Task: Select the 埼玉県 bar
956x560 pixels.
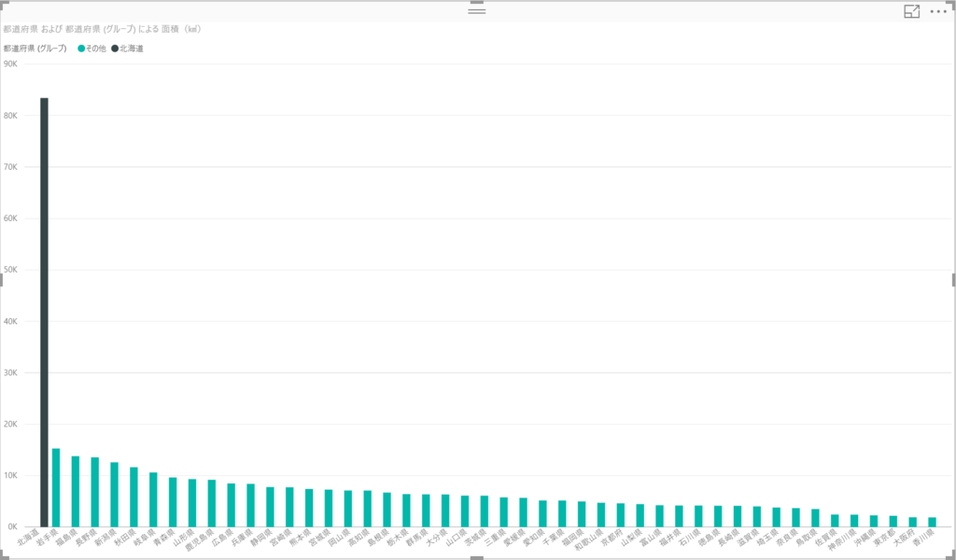Action: click(x=776, y=517)
